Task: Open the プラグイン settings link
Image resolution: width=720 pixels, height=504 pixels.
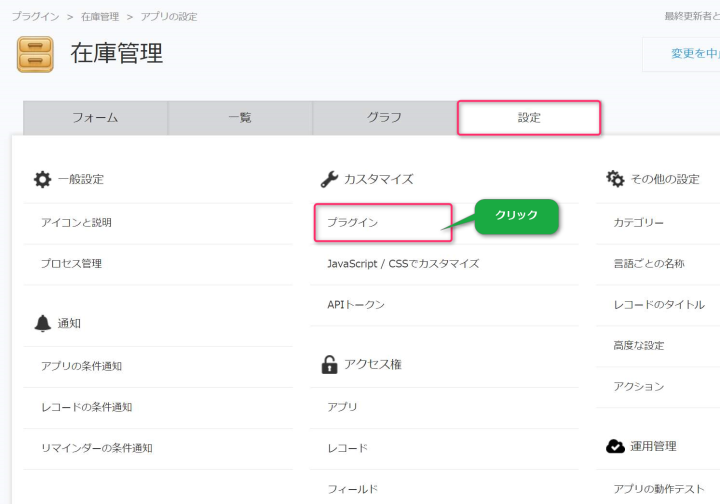Action: click(353, 222)
